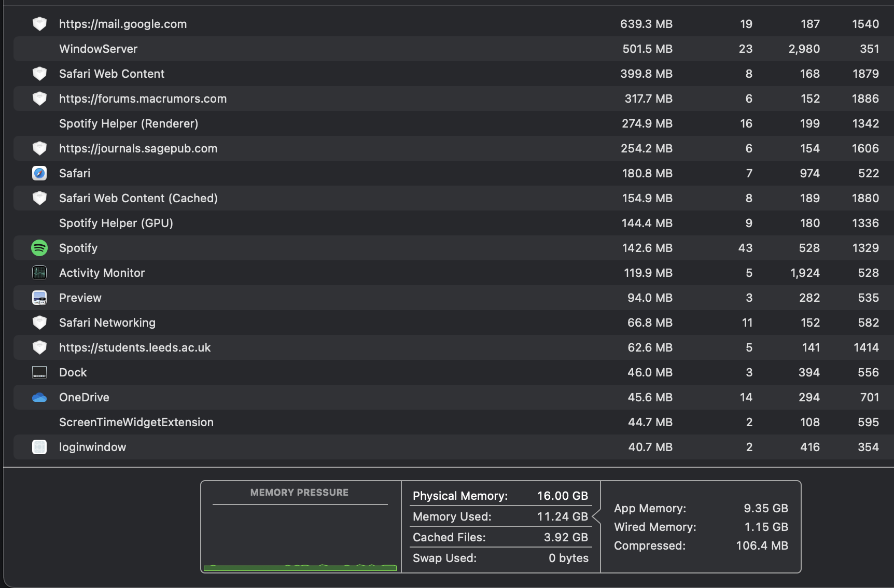
Task: Click the Memory Pressure graph
Action: pos(300,539)
